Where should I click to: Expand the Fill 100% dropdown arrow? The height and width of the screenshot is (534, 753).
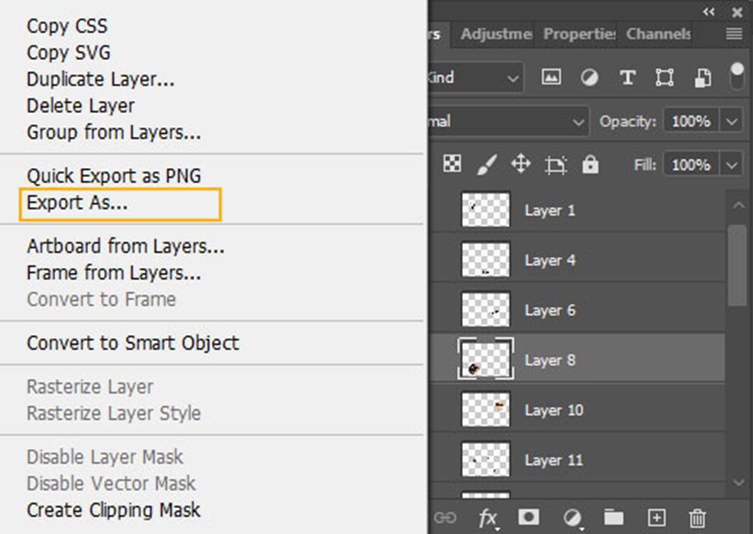click(x=733, y=164)
